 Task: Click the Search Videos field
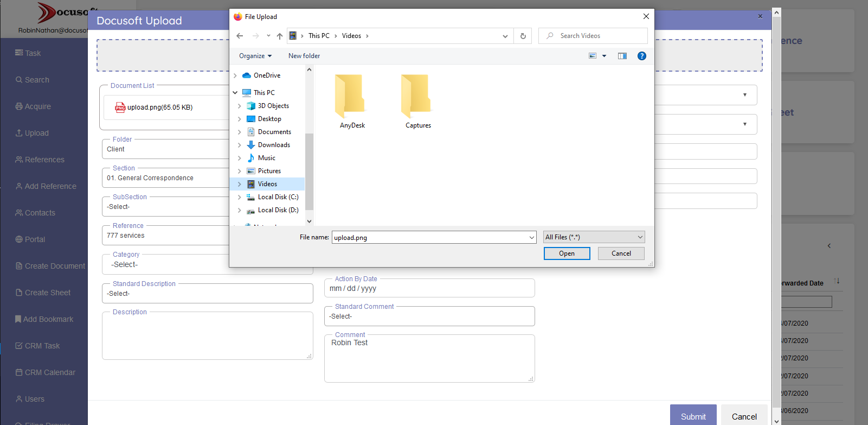click(593, 36)
